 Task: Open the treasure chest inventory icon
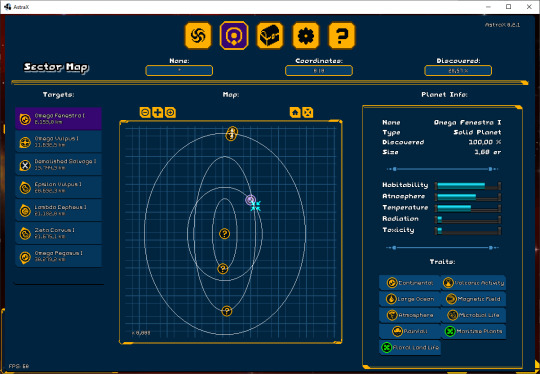[x=270, y=35]
